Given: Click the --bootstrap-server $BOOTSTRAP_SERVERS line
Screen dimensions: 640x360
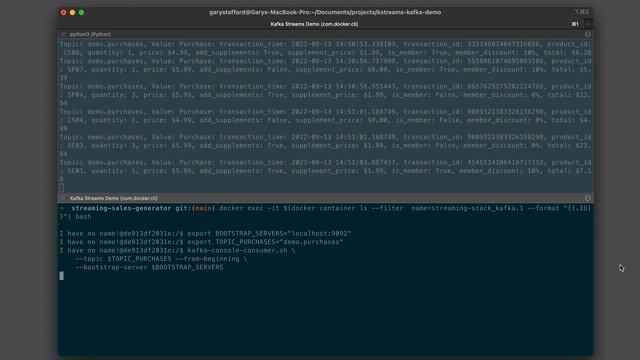Looking at the screenshot, I should 149,267.
